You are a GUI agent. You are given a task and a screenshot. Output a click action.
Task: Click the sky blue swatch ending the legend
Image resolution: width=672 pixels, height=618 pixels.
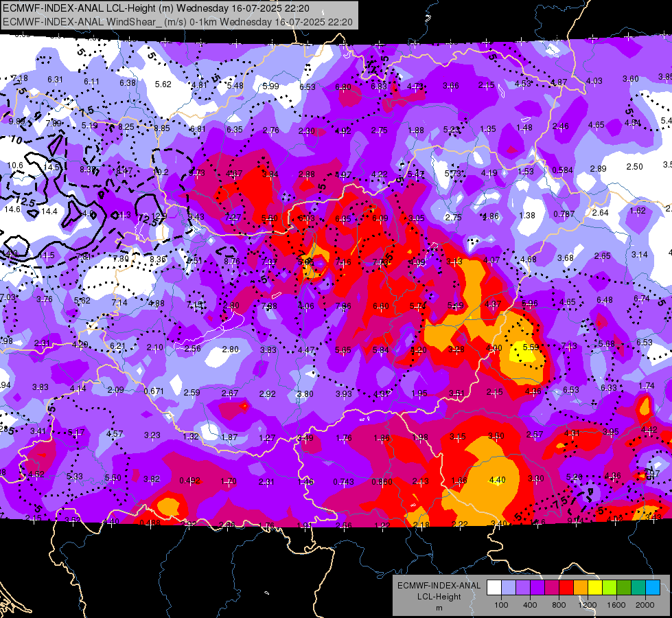click(653, 587)
